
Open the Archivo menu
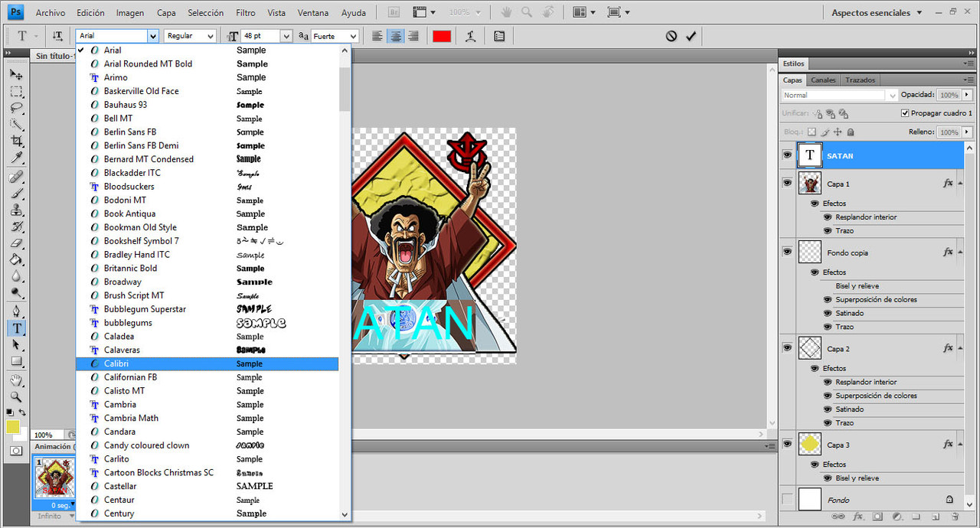[51, 13]
